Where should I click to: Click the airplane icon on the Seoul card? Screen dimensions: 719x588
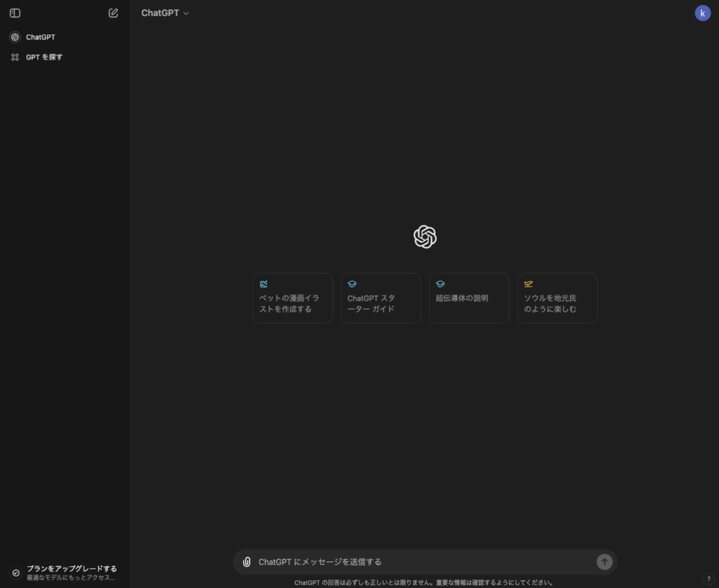529,284
